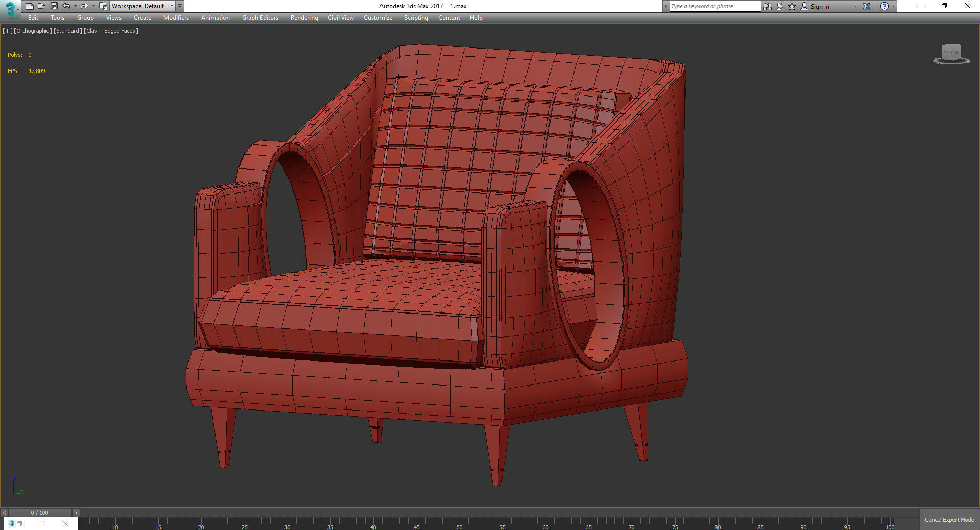
Task: Click the 0 / 100 time slider handle
Action: click(40, 513)
